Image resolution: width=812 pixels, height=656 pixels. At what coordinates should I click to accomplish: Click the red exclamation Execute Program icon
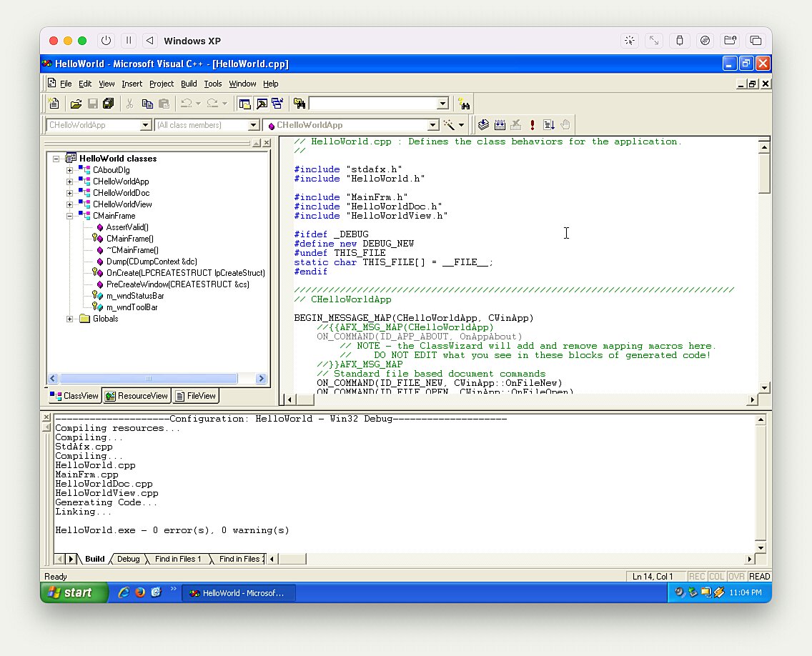[533, 125]
